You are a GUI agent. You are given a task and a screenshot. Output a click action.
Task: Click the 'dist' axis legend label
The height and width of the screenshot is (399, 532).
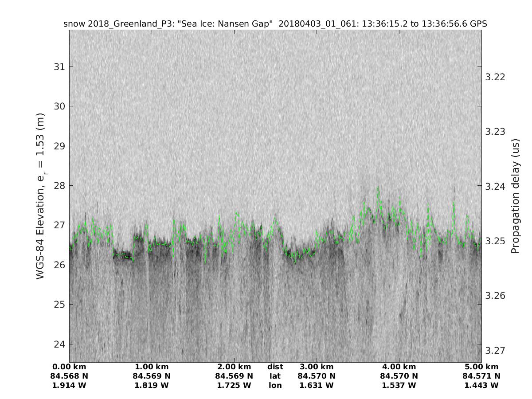(x=275, y=367)
